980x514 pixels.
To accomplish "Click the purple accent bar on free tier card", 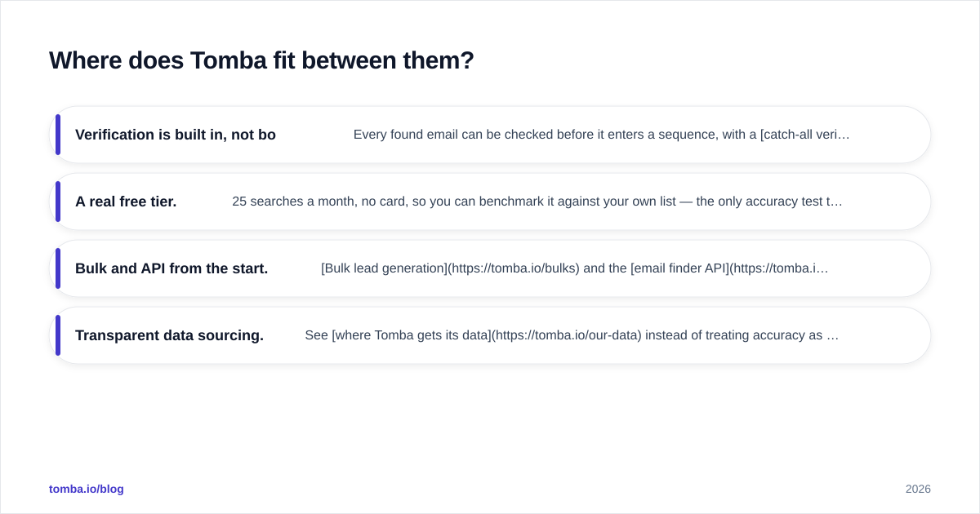I will [x=58, y=202].
